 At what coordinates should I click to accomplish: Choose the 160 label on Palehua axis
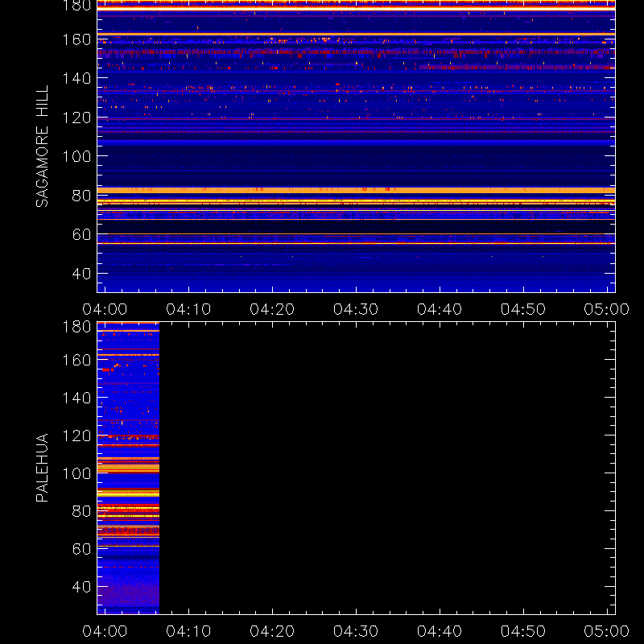coord(76,360)
